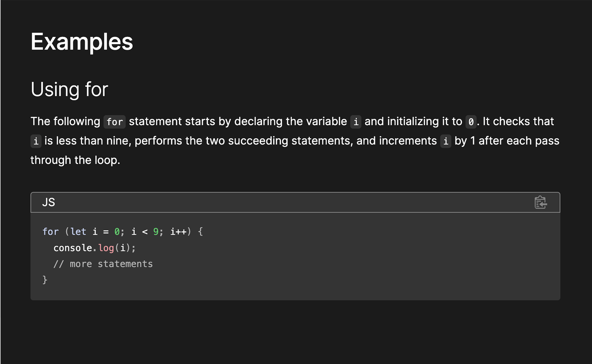Click the inline for keyword badge

pyautogui.click(x=114, y=121)
